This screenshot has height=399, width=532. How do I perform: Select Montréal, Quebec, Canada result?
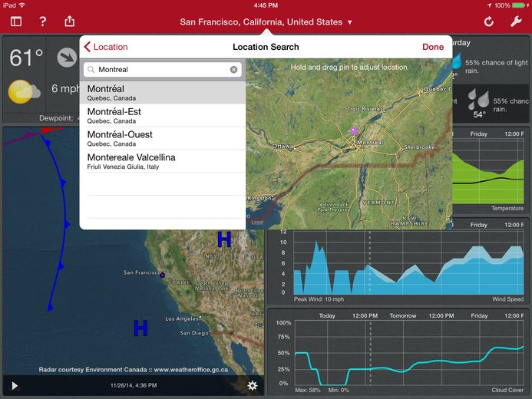(x=163, y=93)
